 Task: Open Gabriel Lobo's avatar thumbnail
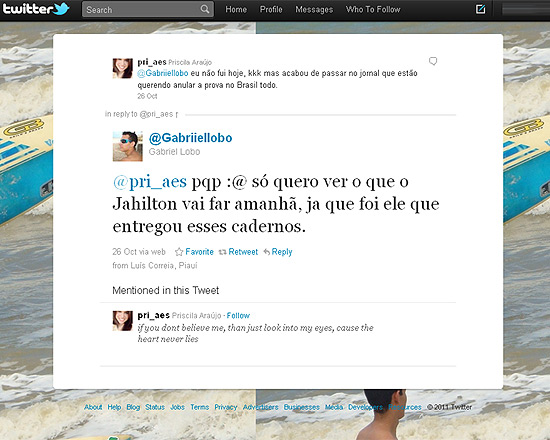tap(128, 146)
